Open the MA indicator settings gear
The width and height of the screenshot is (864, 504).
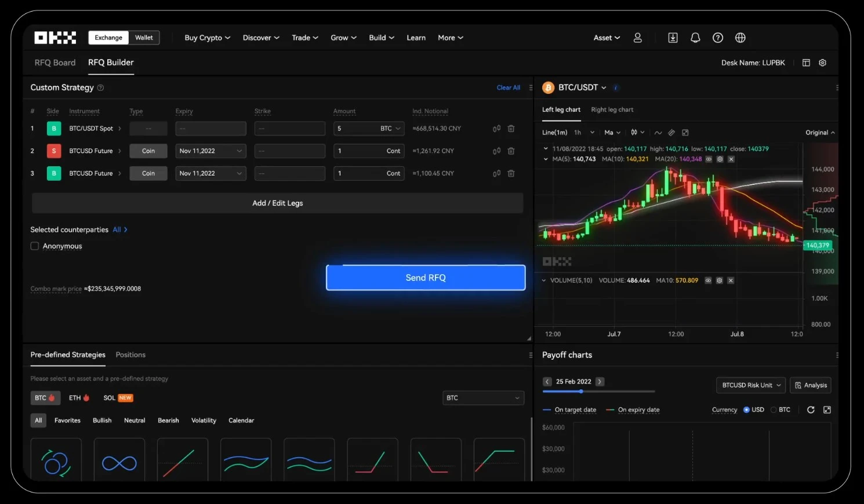point(720,159)
